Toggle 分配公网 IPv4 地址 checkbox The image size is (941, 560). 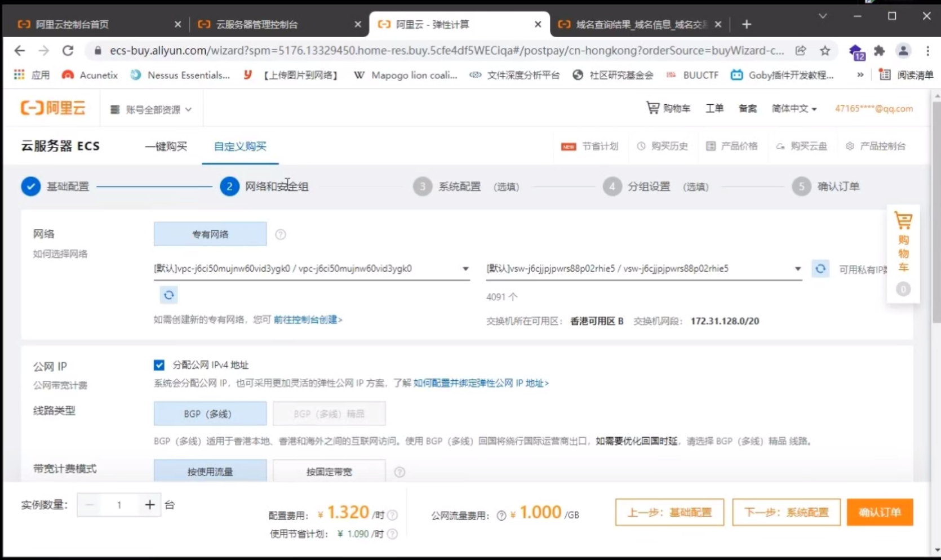pos(159,365)
